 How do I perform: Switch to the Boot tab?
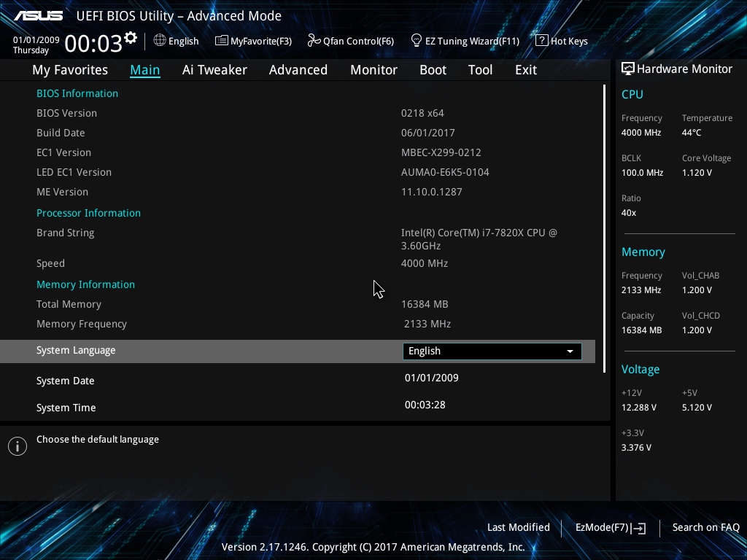433,70
